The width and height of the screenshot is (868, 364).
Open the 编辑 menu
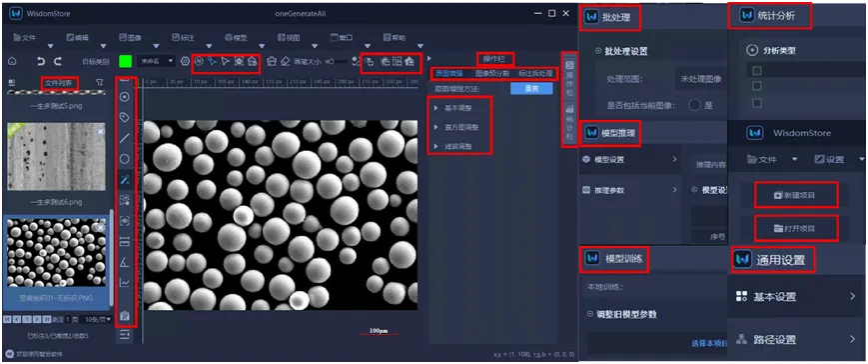tap(78, 38)
